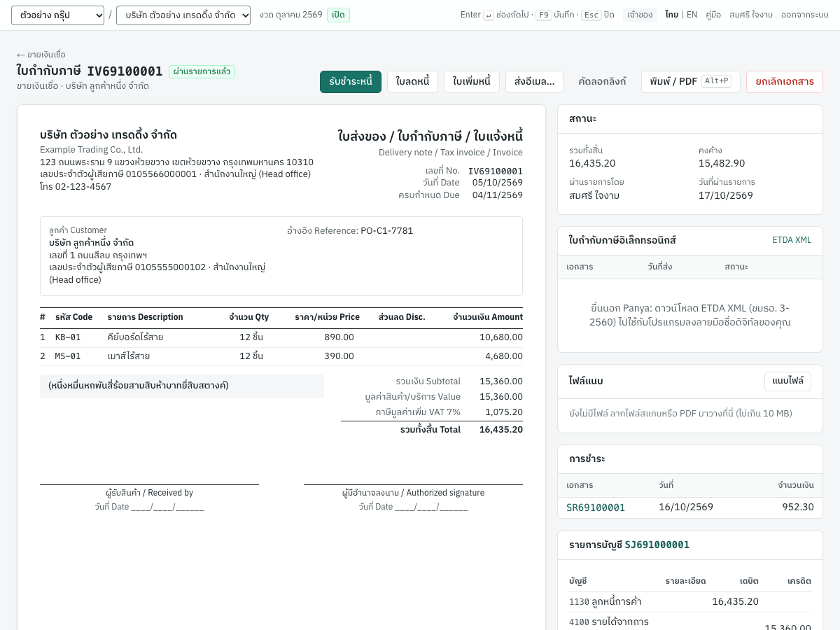The width and height of the screenshot is (840, 630).
Task: Create a debit note with ใบเพิ่มหนี้
Action: [x=472, y=82]
